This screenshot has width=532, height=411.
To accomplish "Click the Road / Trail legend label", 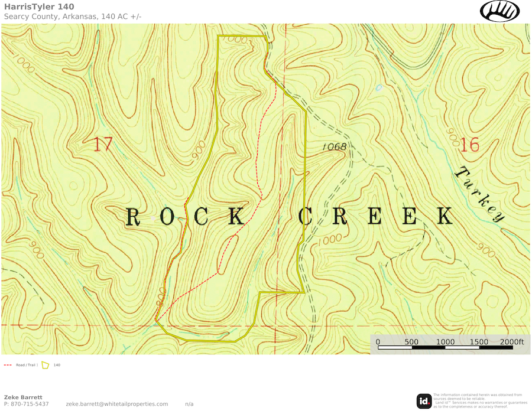I will point(26,365).
